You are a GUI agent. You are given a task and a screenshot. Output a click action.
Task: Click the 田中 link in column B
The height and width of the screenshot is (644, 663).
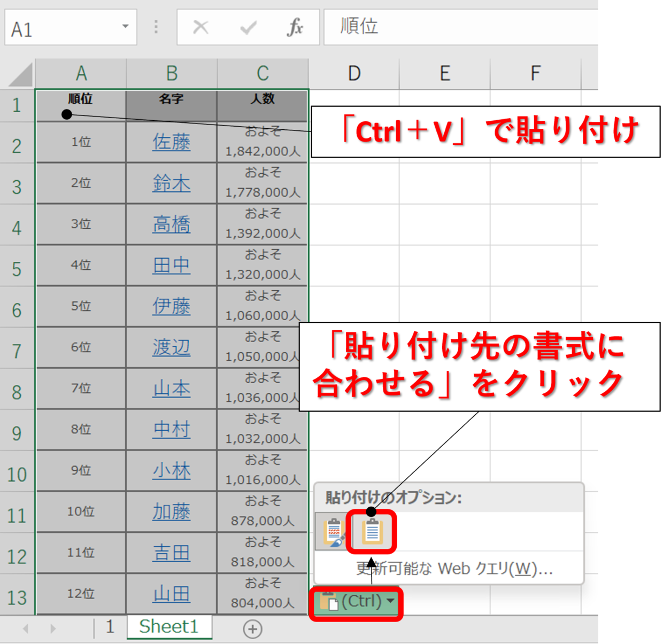[x=171, y=265]
